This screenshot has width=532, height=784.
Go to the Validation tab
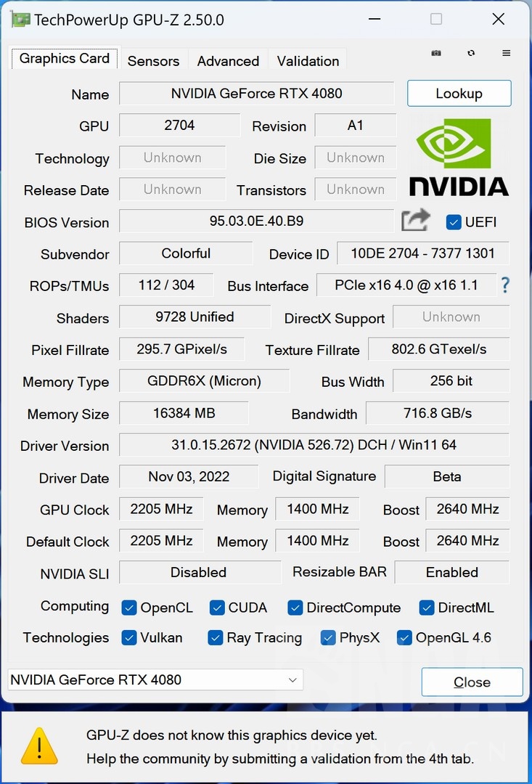click(x=308, y=61)
